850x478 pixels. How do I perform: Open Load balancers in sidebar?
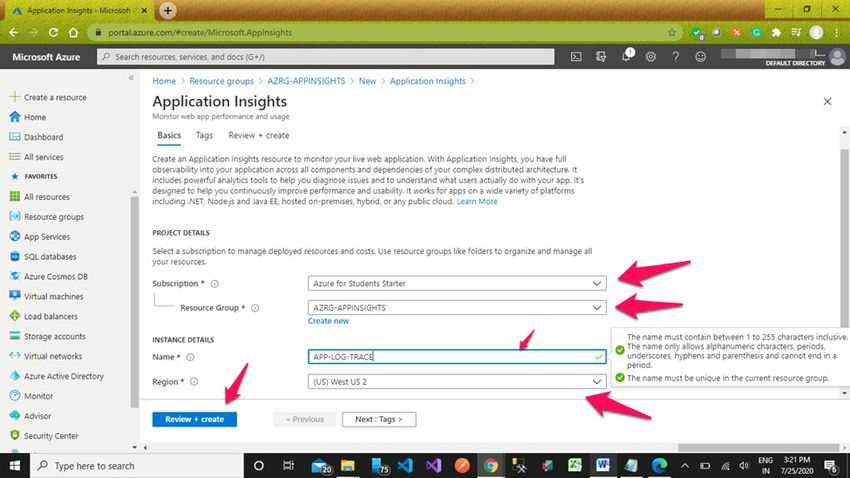point(43,316)
